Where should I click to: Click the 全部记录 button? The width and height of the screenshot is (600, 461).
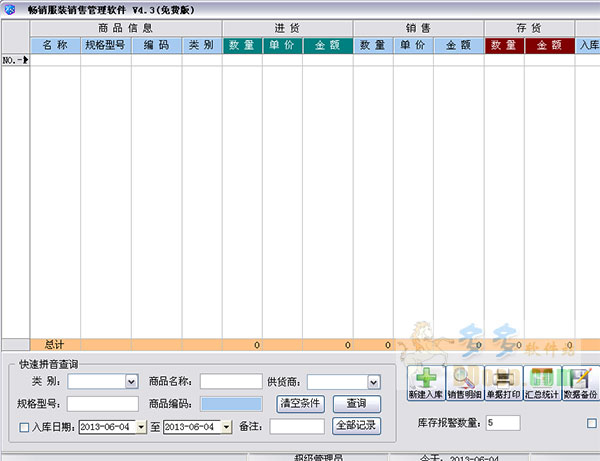click(357, 426)
